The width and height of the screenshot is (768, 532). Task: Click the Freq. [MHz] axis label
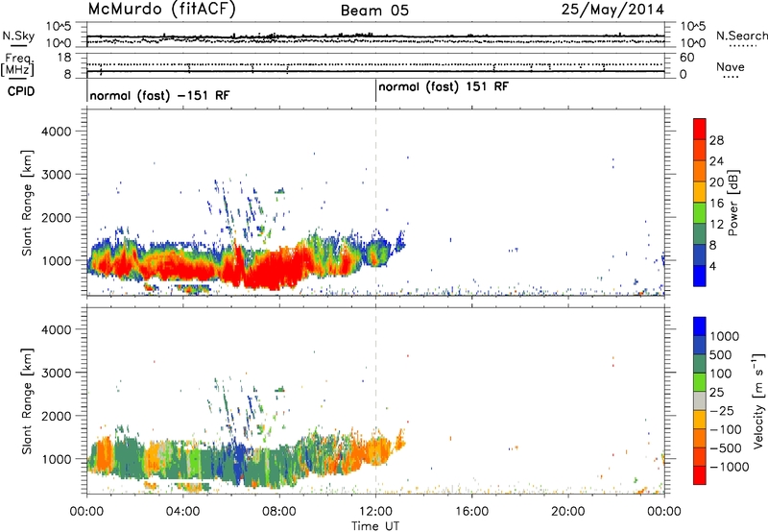click(17, 65)
